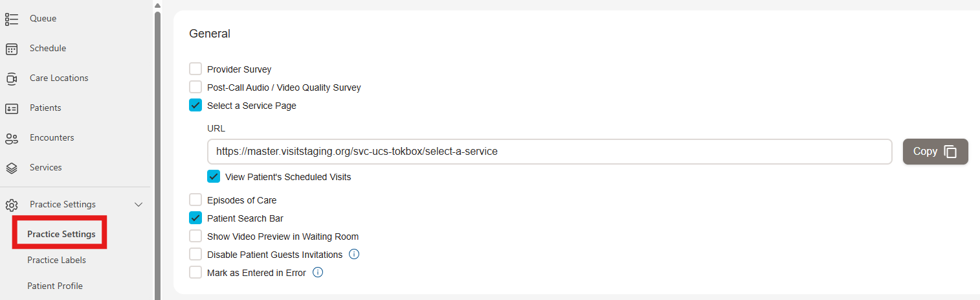Show info for Disable Patient Guests Invitations
Viewport: 980px width, 300px height.
(x=354, y=254)
